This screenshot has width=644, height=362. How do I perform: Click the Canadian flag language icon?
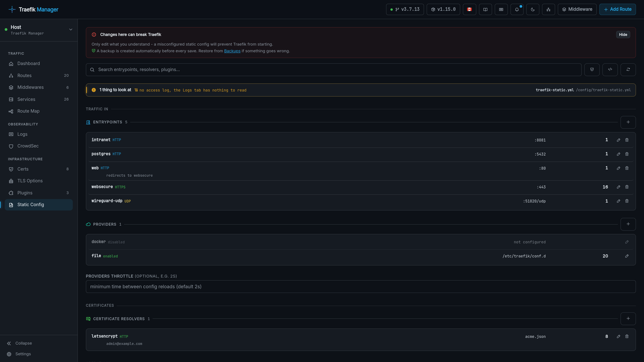click(469, 9)
